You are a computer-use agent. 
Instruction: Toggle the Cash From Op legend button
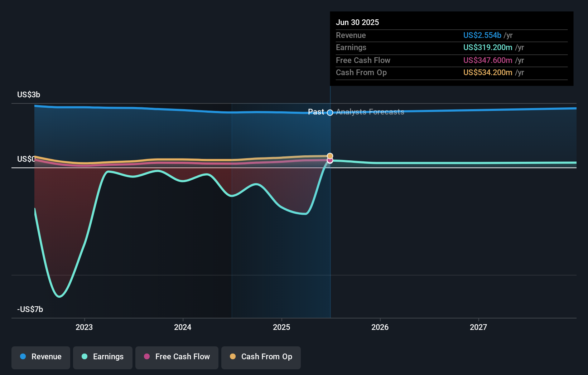[x=261, y=357]
